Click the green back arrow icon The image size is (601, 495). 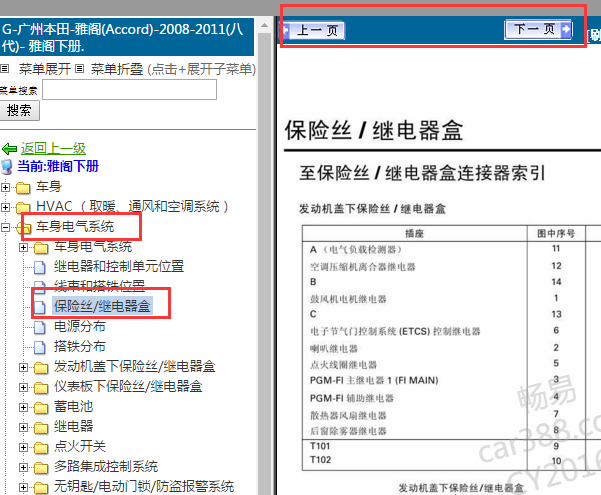tap(10, 149)
